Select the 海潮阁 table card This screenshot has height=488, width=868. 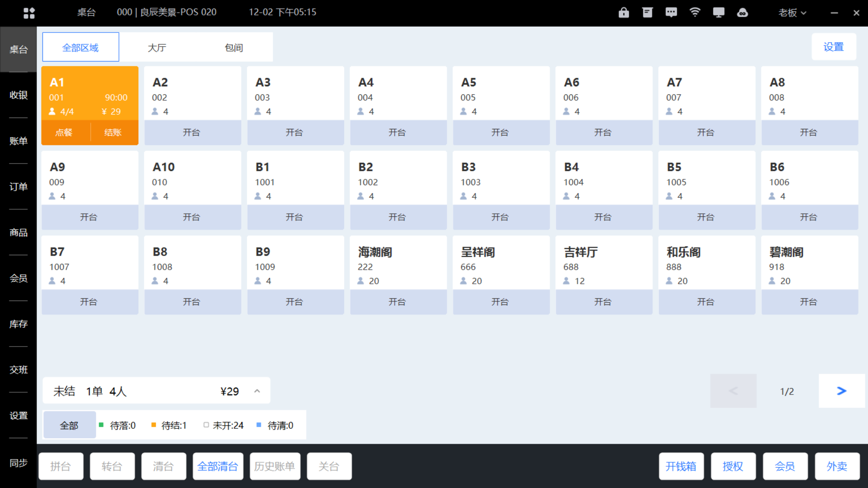pos(398,263)
